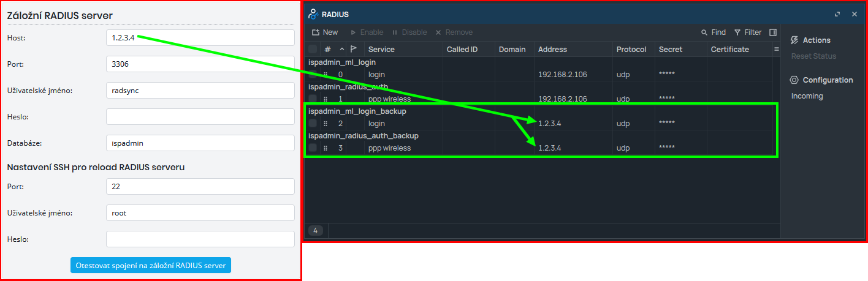Image resolution: width=868 pixels, height=281 pixels.
Task: Click the RADIUS window title icon
Action: 313,14
